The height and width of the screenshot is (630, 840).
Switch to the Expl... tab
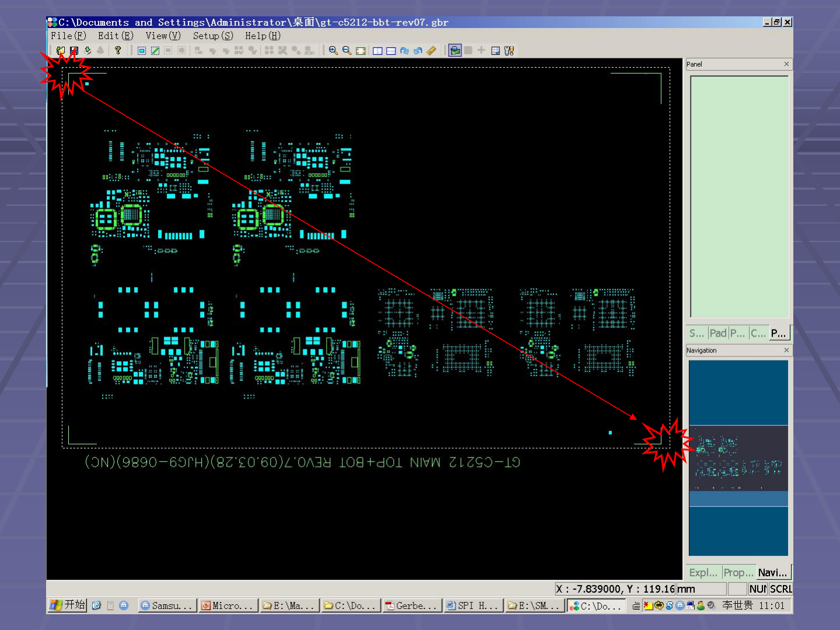click(x=703, y=573)
